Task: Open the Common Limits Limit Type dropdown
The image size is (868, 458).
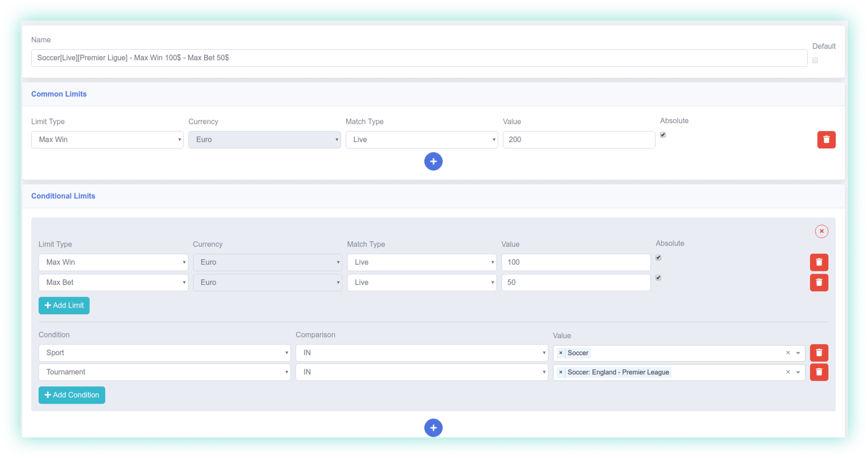Action: tap(107, 140)
